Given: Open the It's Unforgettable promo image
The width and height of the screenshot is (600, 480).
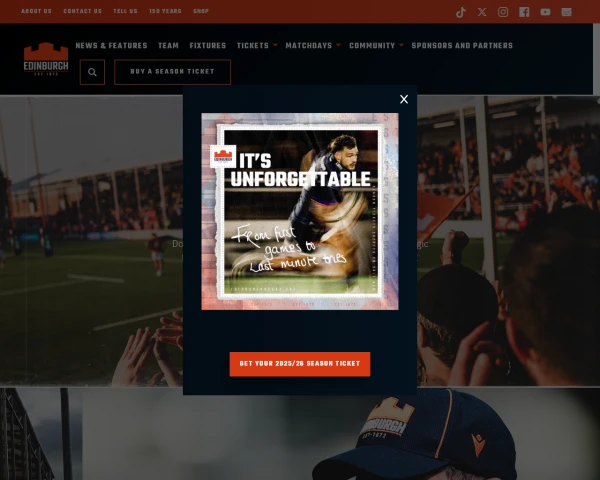Looking at the screenshot, I should 300,211.
